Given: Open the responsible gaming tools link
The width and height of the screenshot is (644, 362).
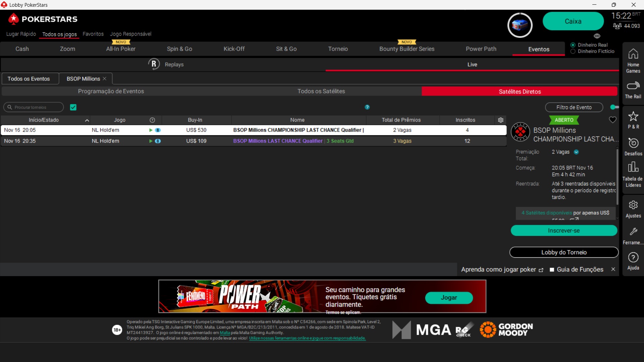Looking at the screenshot, I should 307,338.
